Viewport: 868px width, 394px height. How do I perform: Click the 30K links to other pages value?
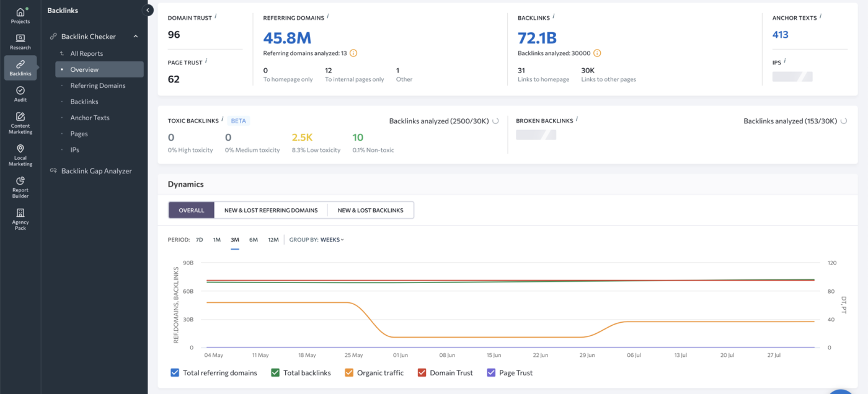pyautogui.click(x=588, y=71)
